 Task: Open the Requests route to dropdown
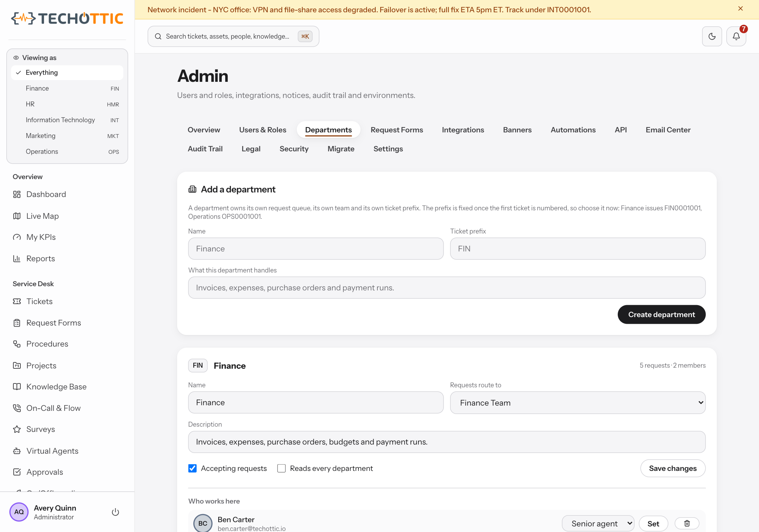pos(578,403)
